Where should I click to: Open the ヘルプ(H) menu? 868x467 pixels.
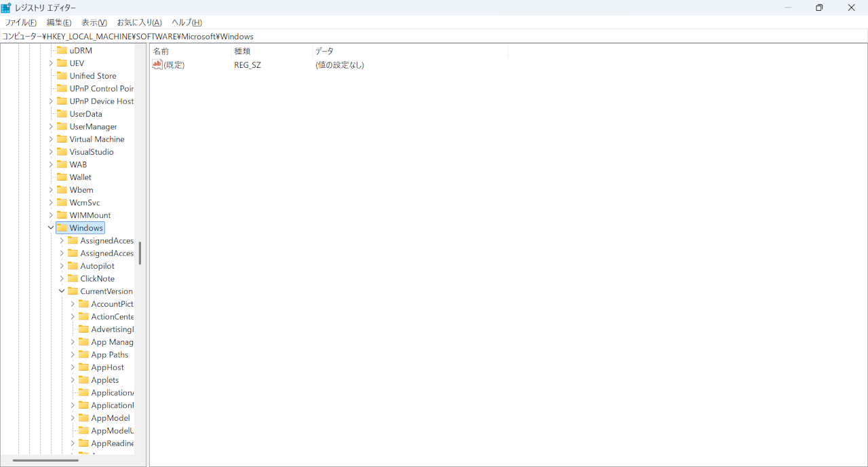(186, 22)
